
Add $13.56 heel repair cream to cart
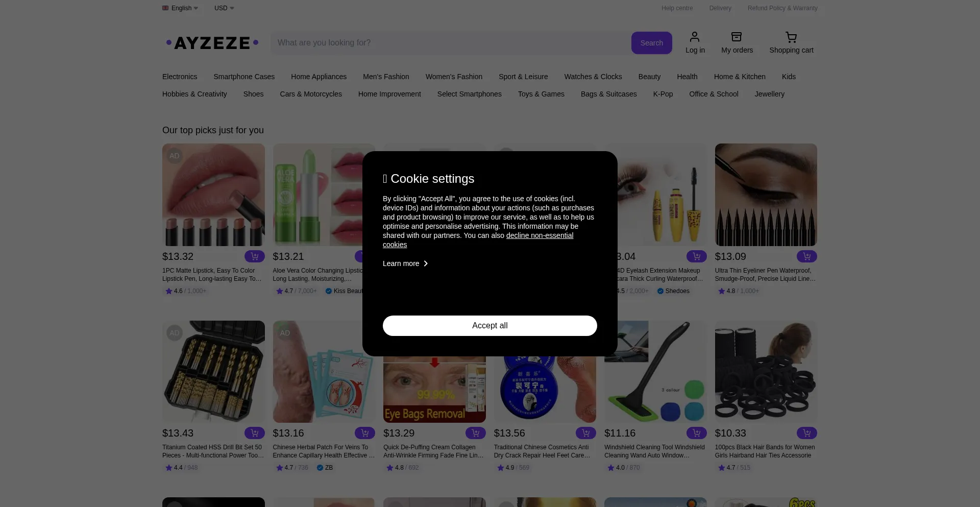click(x=585, y=433)
